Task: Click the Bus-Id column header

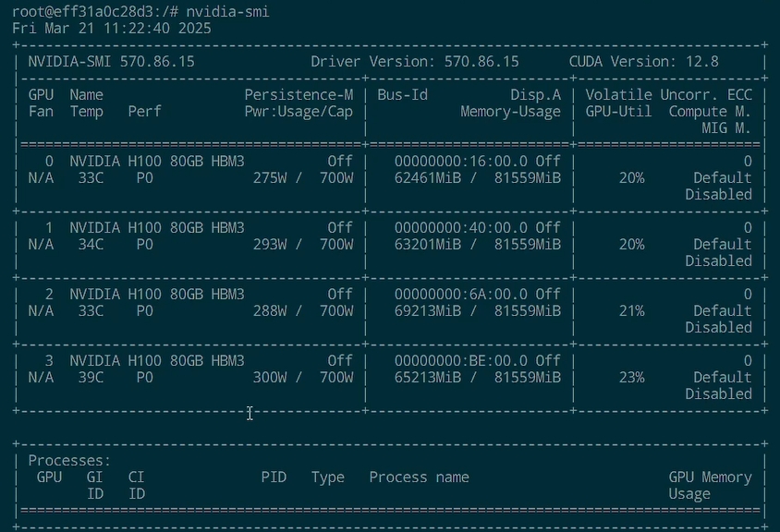Action: coord(402,95)
